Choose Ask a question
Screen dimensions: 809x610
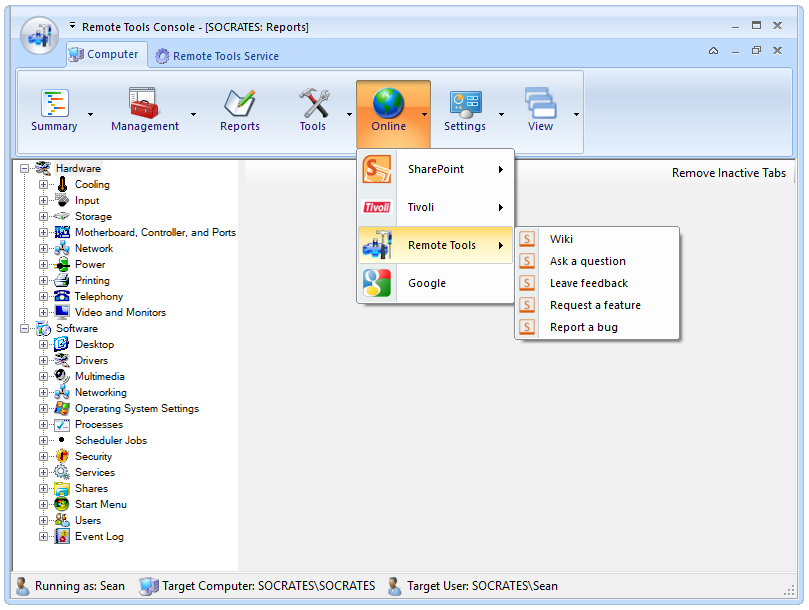coord(597,261)
